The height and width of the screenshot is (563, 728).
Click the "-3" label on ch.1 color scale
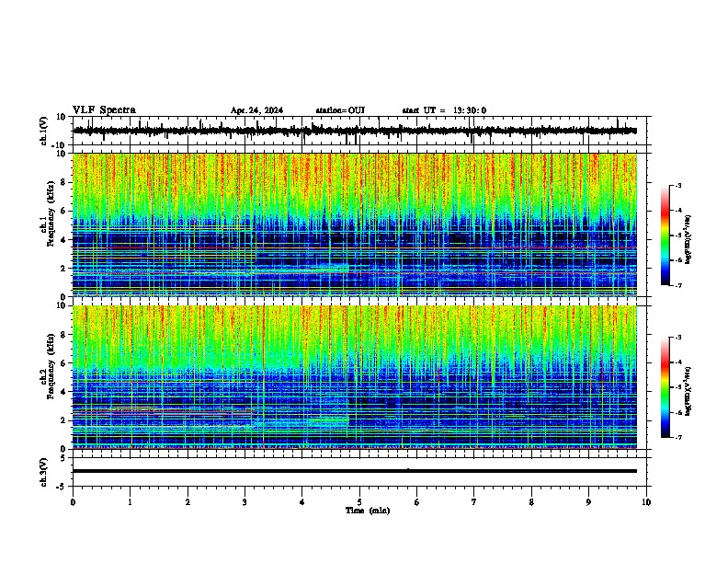click(678, 185)
